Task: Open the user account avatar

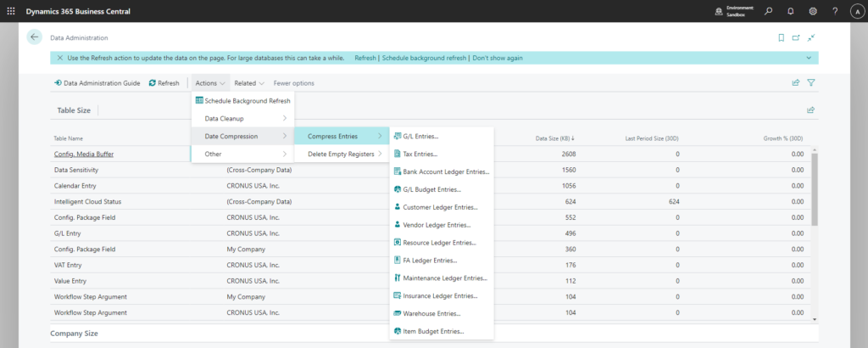Action: click(x=856, y=11)
